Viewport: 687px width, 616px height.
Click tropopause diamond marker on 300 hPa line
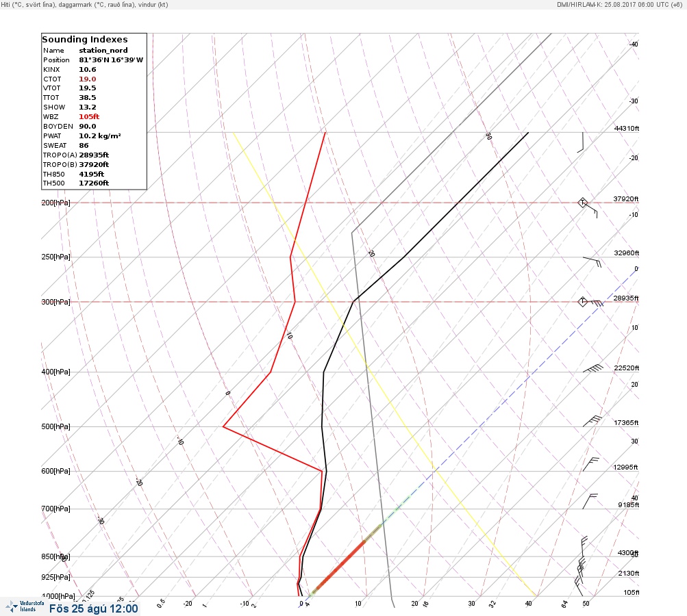coord(582,302)
